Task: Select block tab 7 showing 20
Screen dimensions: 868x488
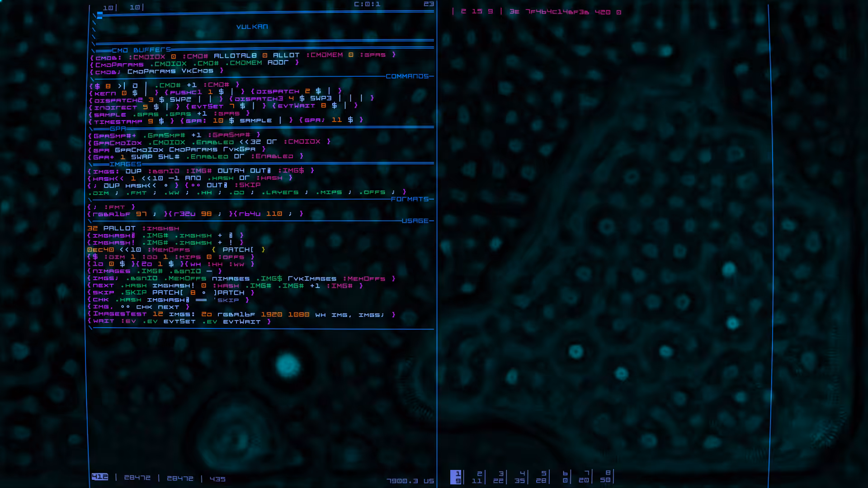Action: click(584, 477)
